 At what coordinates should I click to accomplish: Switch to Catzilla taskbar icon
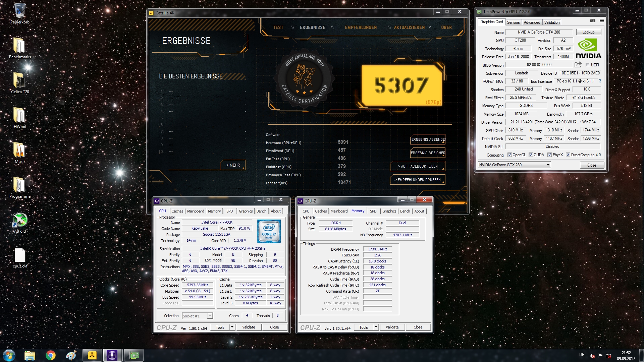pyautogui.click(x=92, y=355)
